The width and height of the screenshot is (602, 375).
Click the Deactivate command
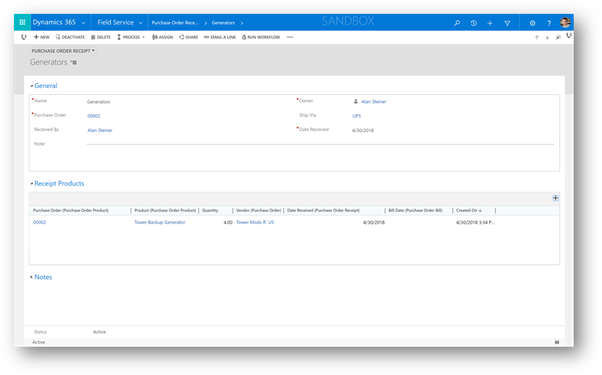[70, 37]
